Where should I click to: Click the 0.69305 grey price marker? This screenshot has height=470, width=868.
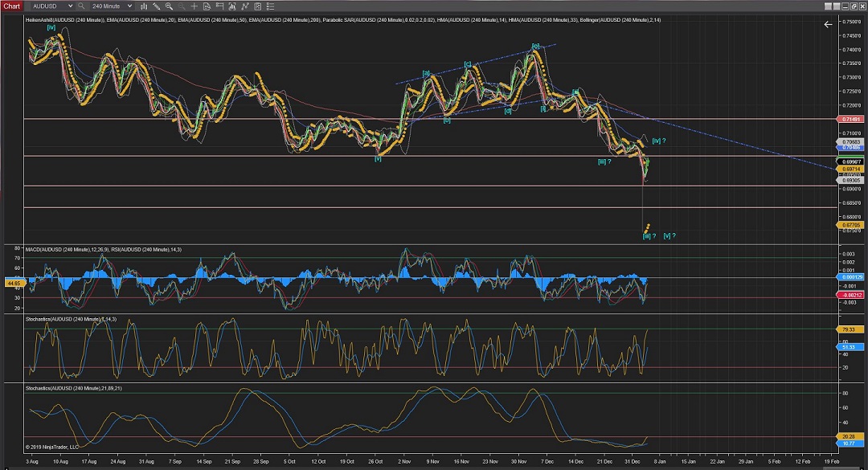pyautogui.click(x=851, y=180)
